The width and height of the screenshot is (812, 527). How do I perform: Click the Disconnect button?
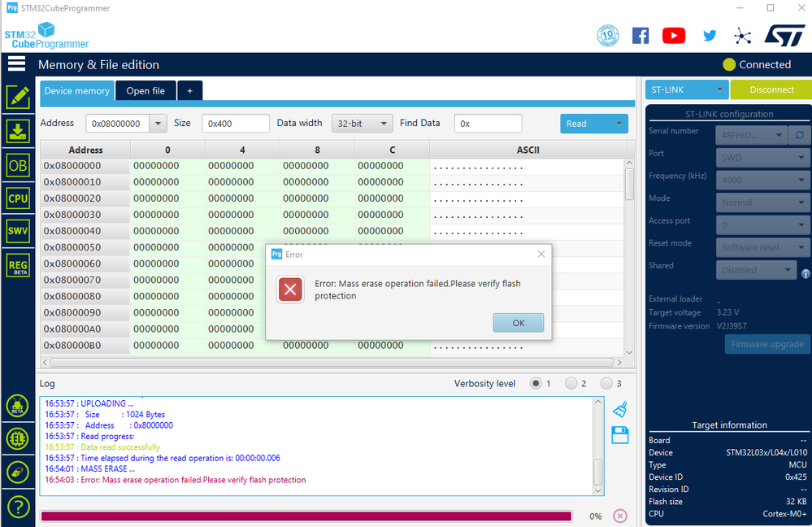coord(771,89)
